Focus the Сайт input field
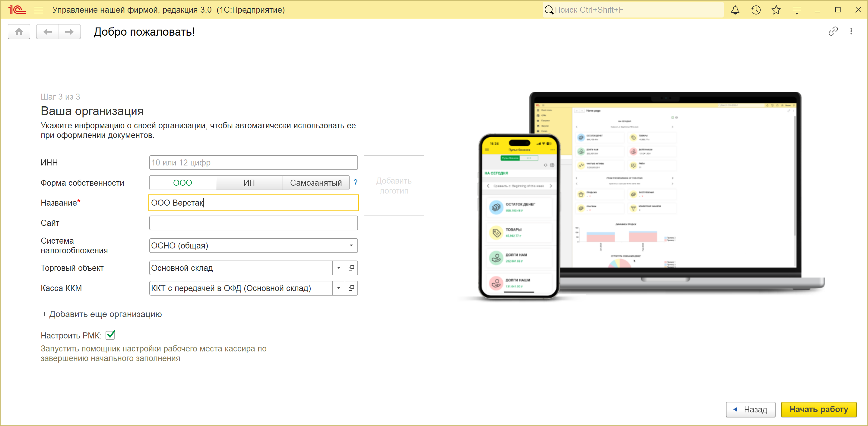Screen dimensions: 868x426 coord(253,223)
